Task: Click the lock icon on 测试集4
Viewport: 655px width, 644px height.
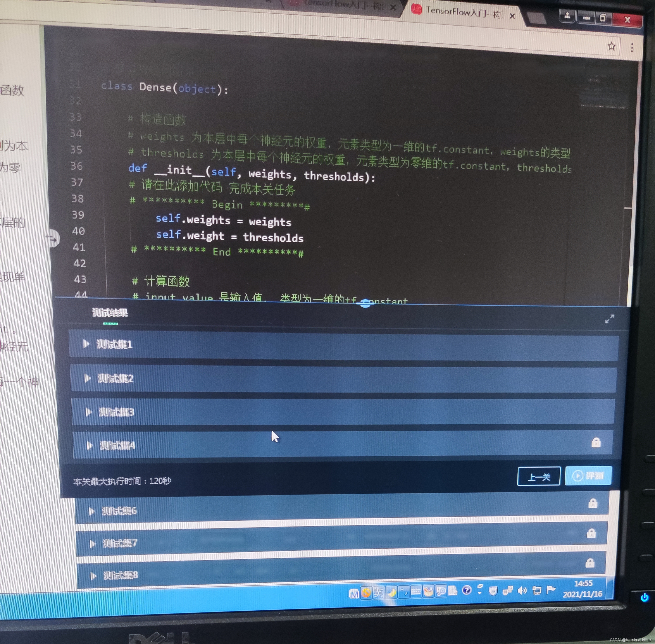Action: pyautogui.click(x=596, y=443)
